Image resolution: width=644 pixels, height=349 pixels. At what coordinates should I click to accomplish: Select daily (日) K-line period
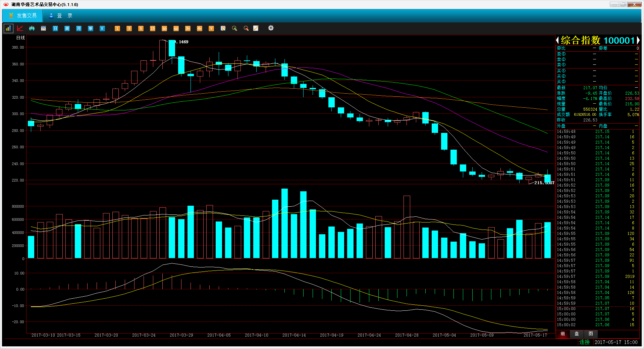point(55,29)
